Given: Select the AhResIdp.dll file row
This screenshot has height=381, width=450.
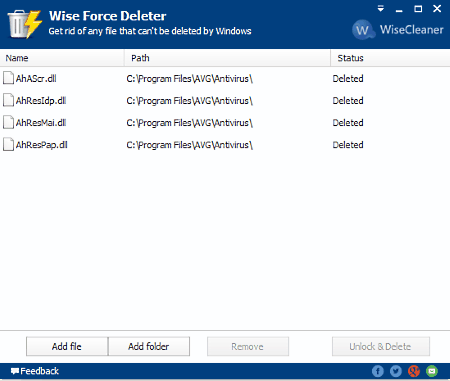Looking at the screenshot, I should pos(225,101).
